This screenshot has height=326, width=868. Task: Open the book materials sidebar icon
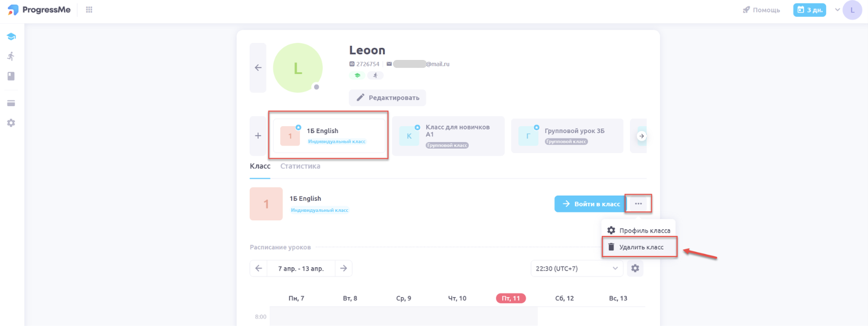[x=11, y=76]
